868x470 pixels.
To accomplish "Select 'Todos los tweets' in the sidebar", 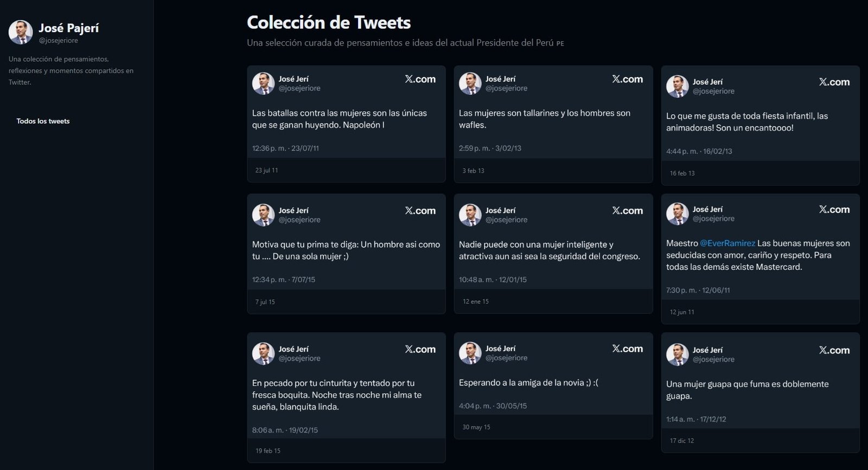I will coord(43,121).
